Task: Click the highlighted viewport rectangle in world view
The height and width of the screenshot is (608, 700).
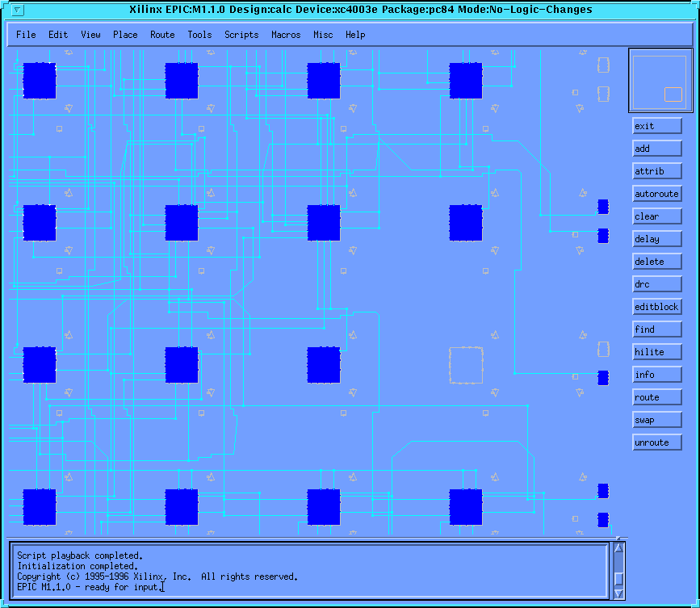Action: pos(673,94)
